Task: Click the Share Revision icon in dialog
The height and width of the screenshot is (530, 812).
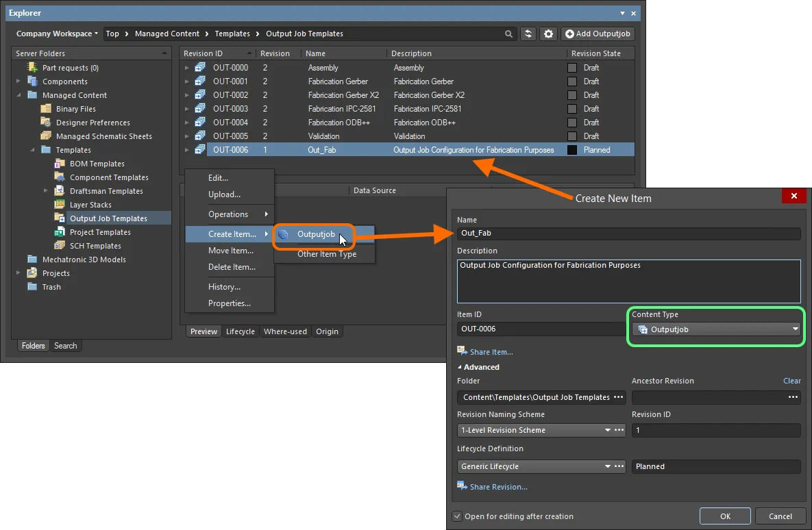Action: (x=462, y=486)
